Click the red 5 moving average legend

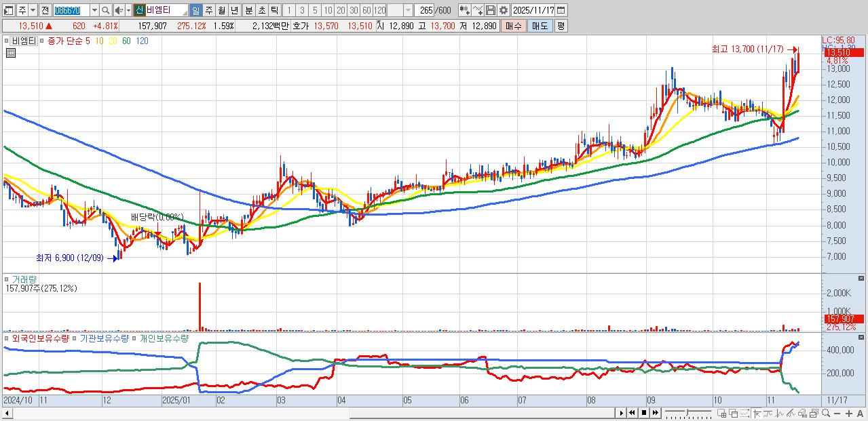(87, 41)
